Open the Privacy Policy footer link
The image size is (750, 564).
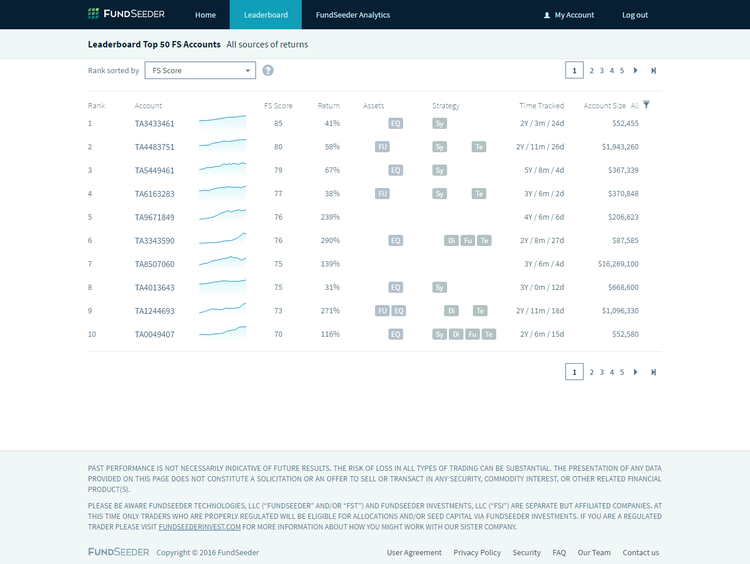(477, 553)
